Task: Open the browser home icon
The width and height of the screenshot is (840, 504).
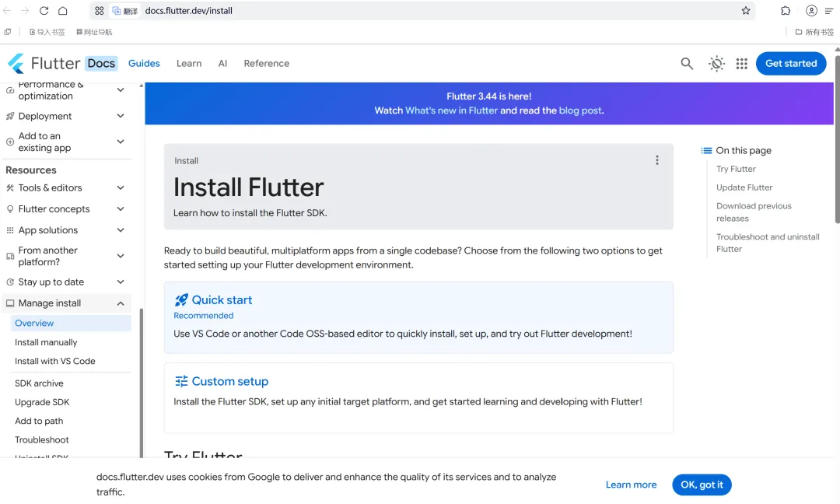Action: pos(63,11)
